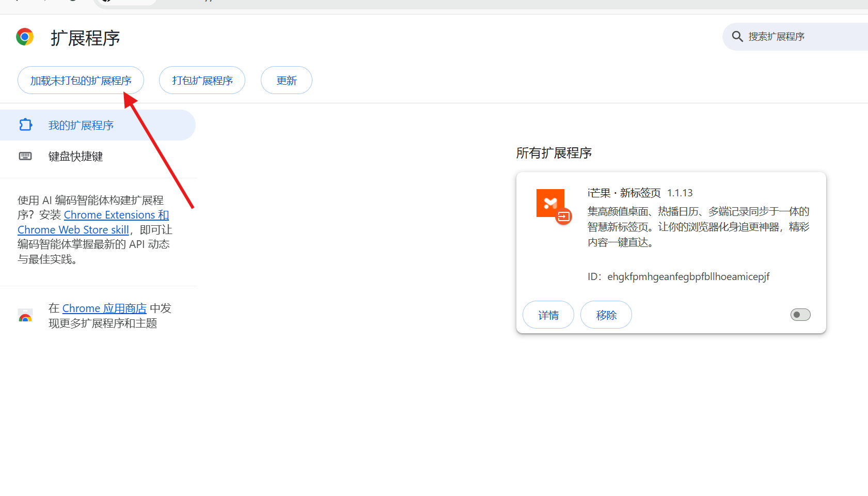Enable the i芒果·新标签页 extension toggle

point(800,315)
